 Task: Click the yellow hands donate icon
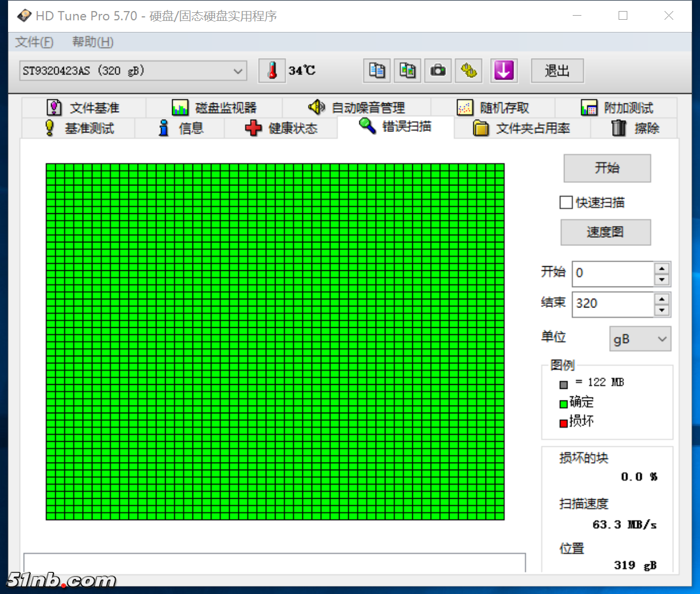point(469,70)
